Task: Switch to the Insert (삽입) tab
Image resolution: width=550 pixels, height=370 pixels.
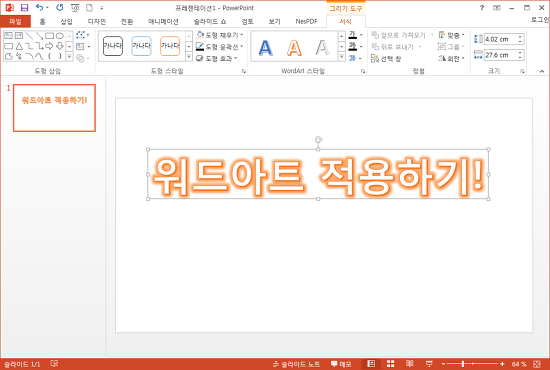Action: tap(66, 21)
